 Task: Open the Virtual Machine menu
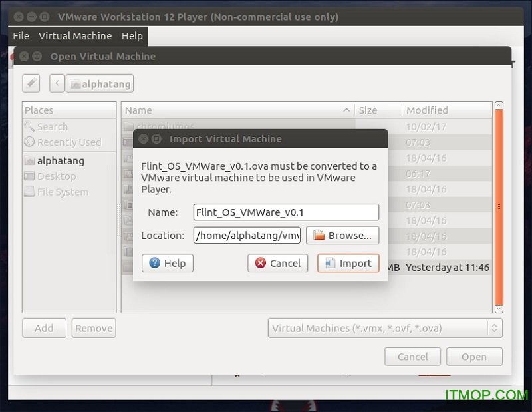[75, 36]
